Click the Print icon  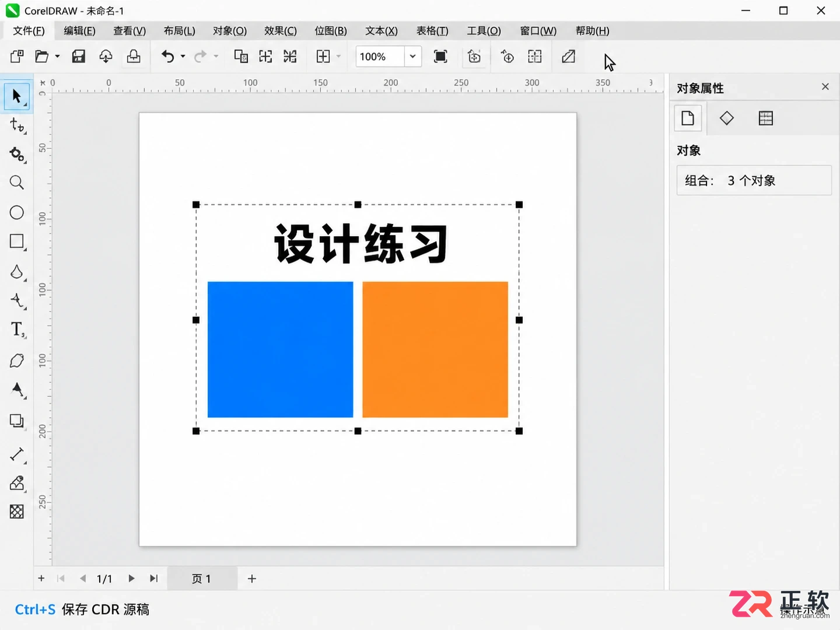pyautogui.click(x=134, y=57)
